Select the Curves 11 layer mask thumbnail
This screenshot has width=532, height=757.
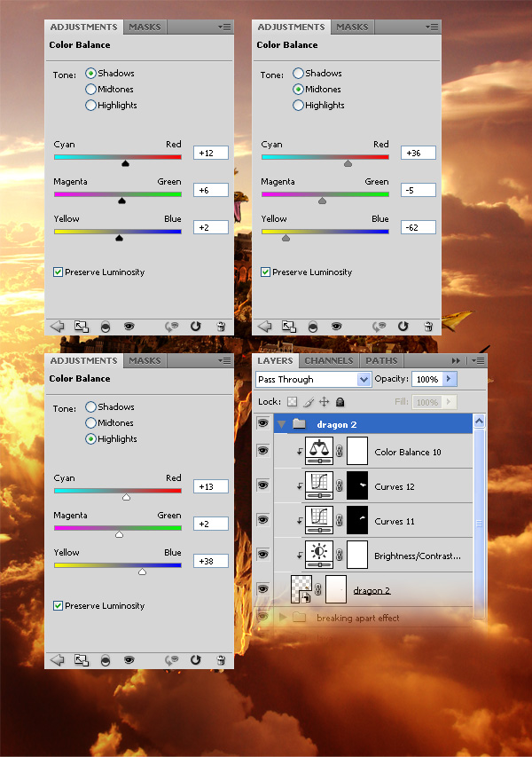357,520
